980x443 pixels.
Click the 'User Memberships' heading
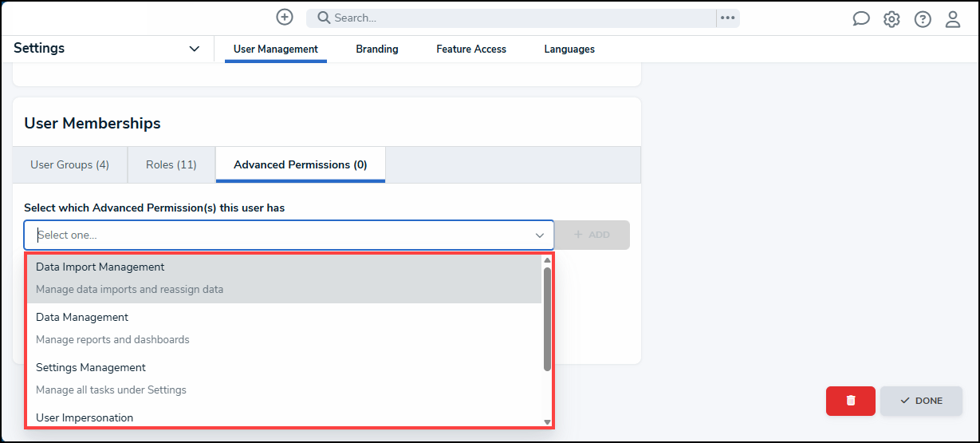(92, 124)
